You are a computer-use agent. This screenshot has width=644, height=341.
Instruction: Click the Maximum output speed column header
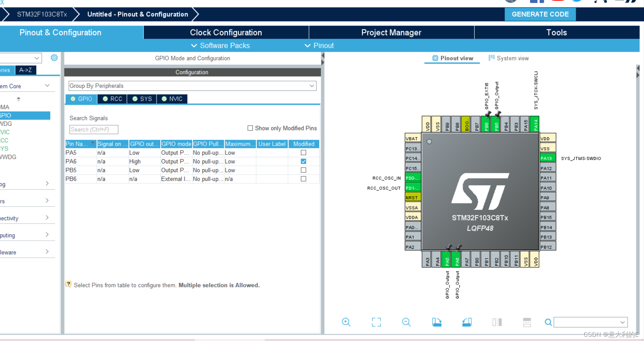point(240,144)
